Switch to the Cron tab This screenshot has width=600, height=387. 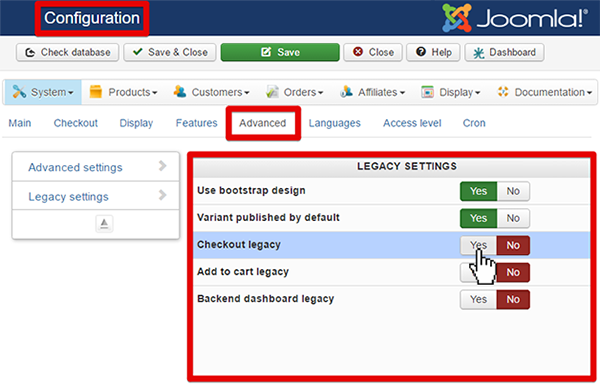pyautogui.click(x=474, y=123)
